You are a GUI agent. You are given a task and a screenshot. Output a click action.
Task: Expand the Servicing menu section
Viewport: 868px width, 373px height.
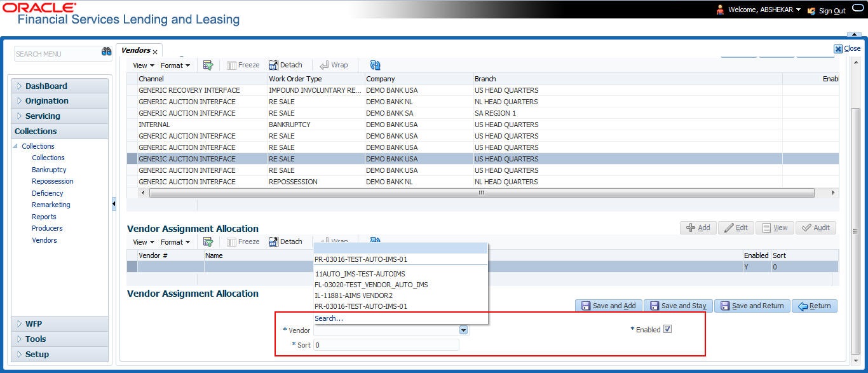[60, 116]
